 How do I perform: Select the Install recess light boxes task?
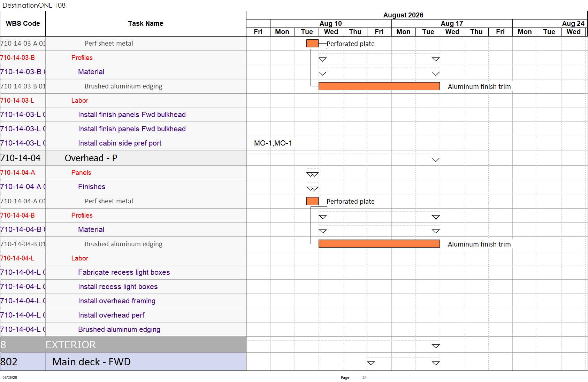tap(123, 287)
